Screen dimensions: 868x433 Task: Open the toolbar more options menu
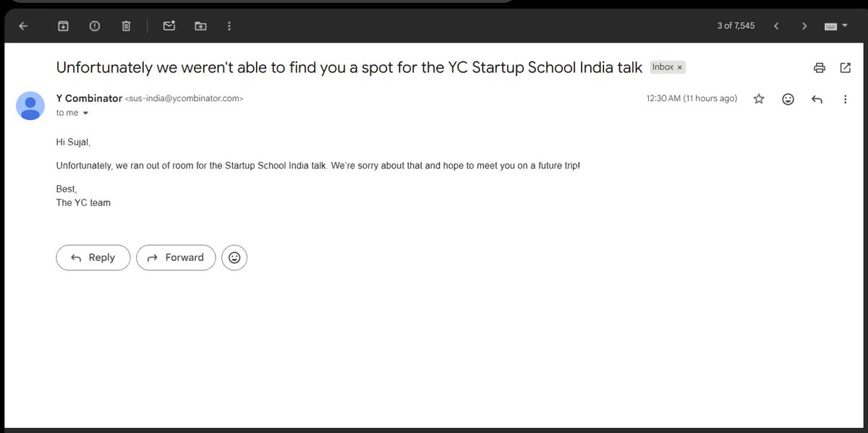click(229, 26)
